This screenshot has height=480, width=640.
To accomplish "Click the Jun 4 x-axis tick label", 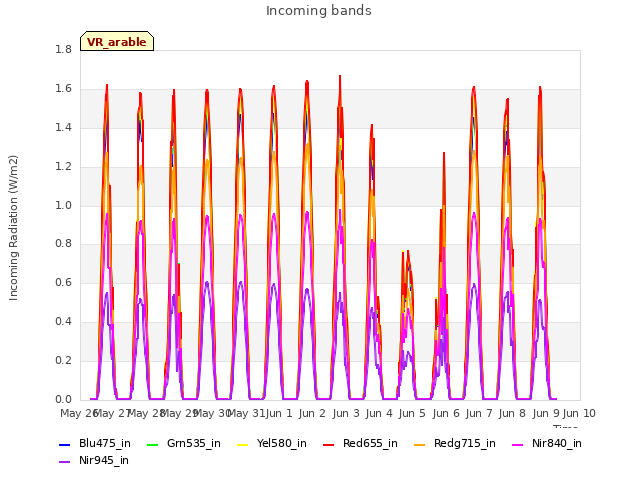I will 379,413.
